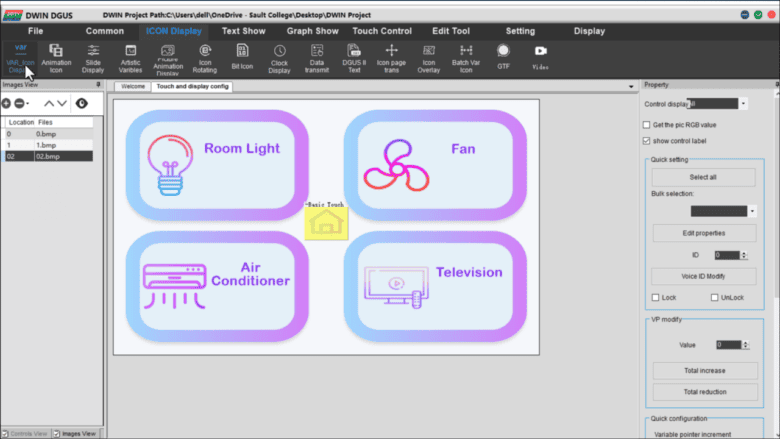
Task: Select the Data transmit tool
Action: (x=316, y=58)
